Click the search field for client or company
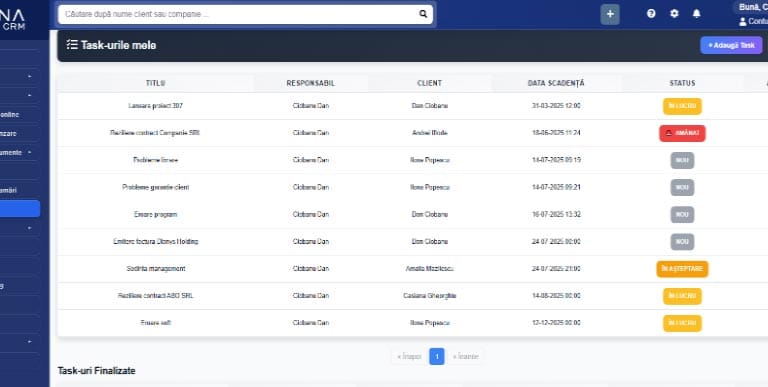The image size is (768, 387). [x=245, y=14]
